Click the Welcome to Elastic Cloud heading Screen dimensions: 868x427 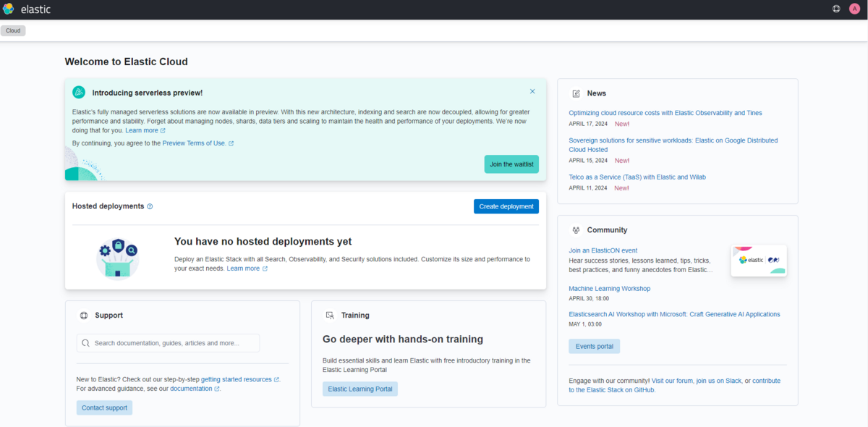127,62
